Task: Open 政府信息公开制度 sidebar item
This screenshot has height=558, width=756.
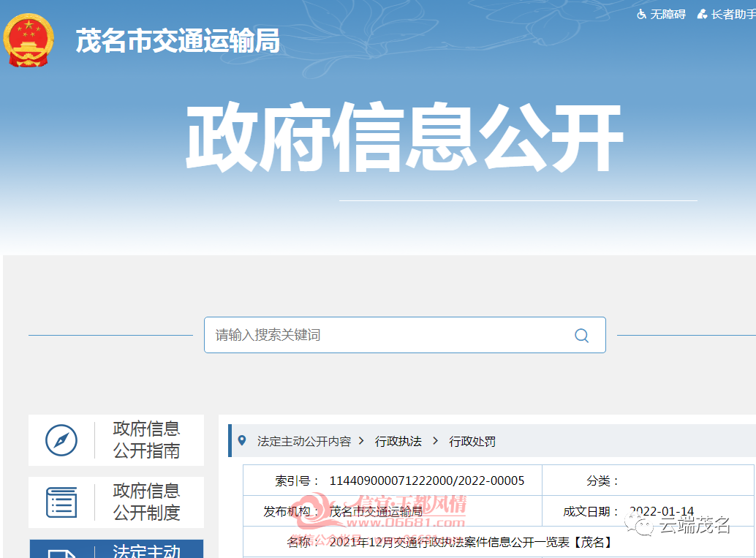Action: (x=116, y=502)
